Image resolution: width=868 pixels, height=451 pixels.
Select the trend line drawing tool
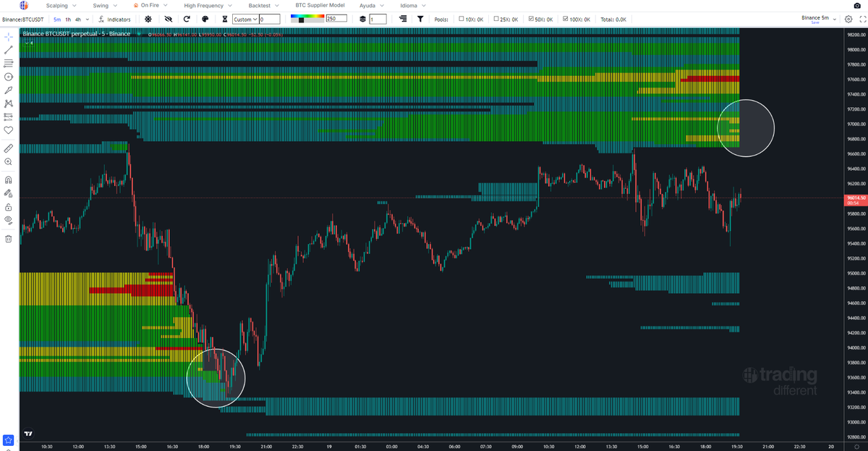[9, 50]
